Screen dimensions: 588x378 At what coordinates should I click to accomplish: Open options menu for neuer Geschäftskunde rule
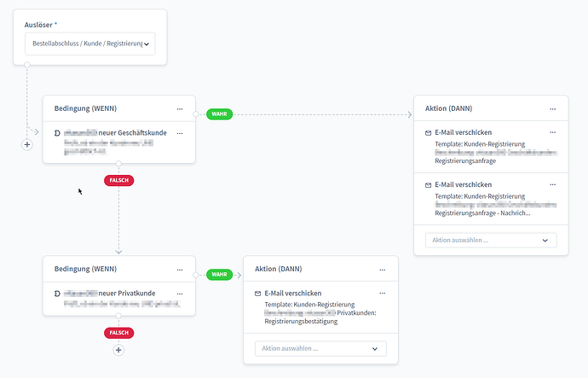point(180,133)
